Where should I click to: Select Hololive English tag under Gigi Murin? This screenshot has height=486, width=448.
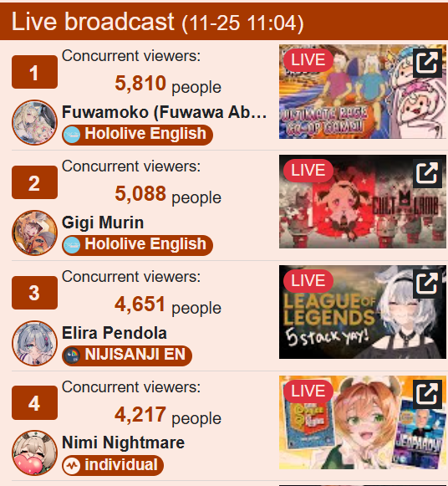coord(137,245)
